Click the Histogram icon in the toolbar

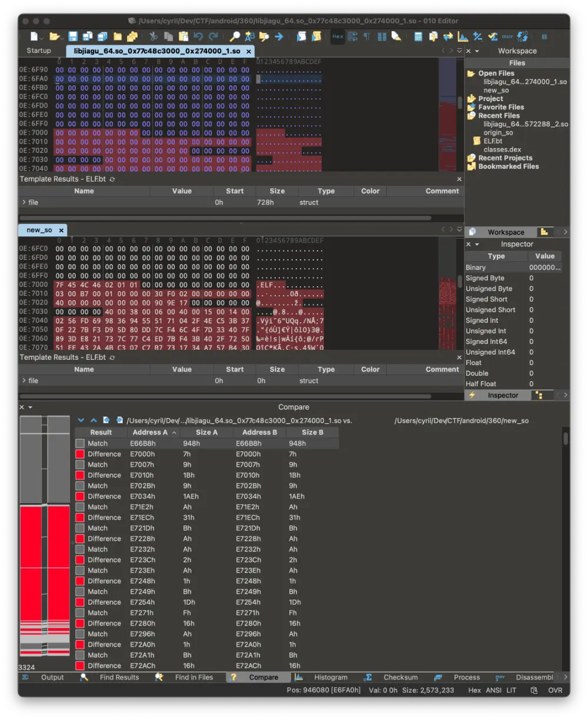coord(463,36)
